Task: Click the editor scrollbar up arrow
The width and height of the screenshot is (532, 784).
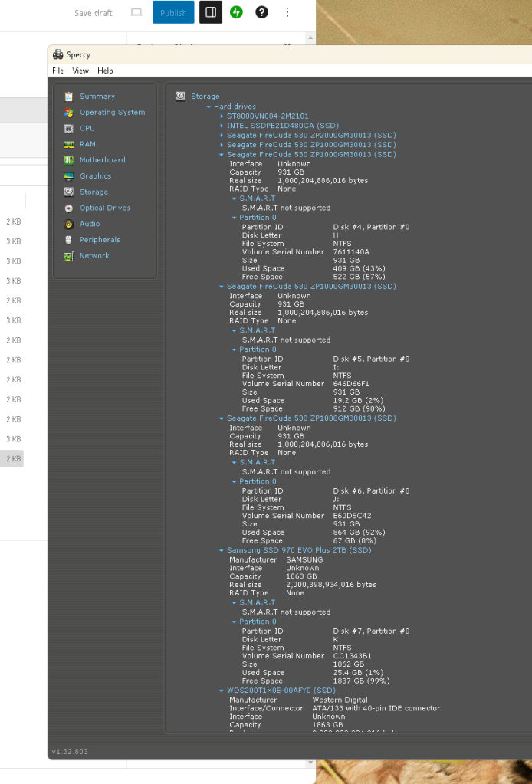Action: click(310, 38)
